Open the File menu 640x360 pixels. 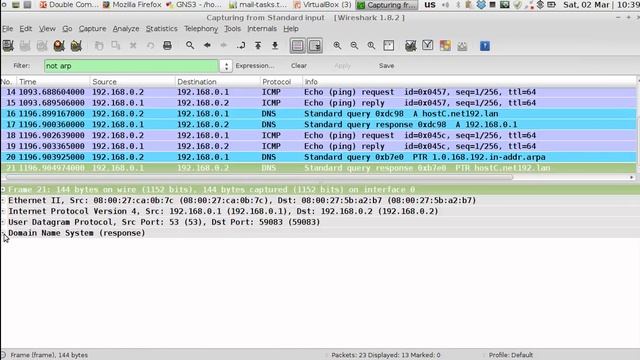coord(8,29)
